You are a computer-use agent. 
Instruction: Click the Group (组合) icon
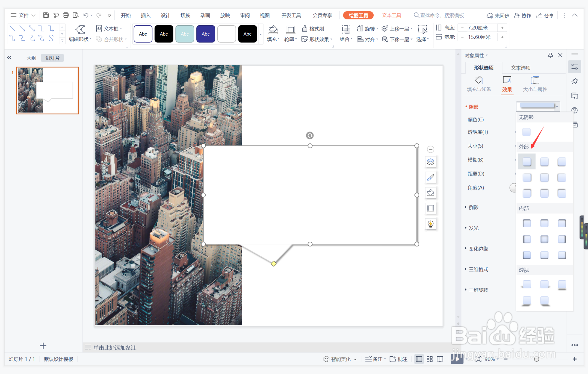[x=346, y=30]
